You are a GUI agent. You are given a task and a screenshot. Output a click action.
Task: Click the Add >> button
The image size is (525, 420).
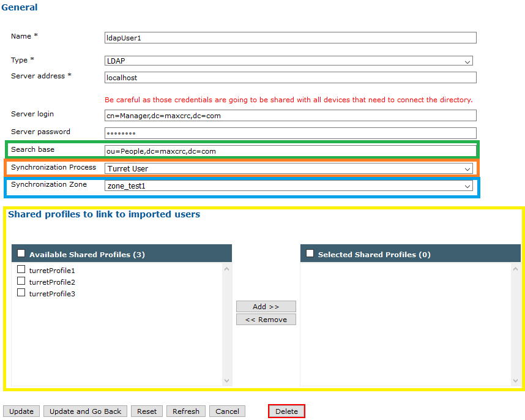(x=266, y=307)
